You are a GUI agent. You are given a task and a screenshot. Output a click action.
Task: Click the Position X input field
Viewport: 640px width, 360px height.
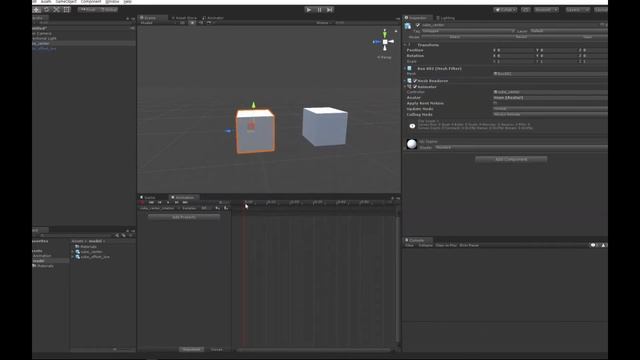coord(516,50)
